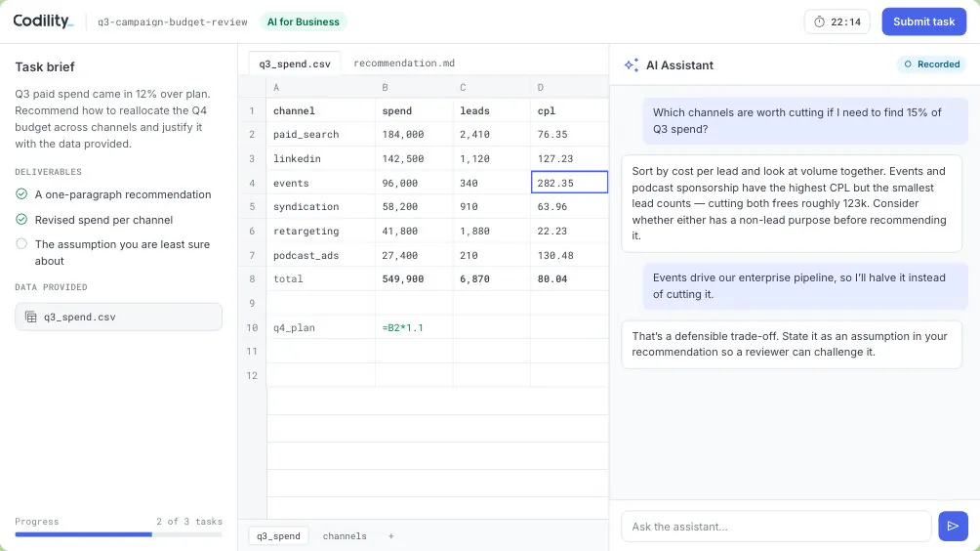Click the =B2*1.1 formula cell

tap(415, 327)
